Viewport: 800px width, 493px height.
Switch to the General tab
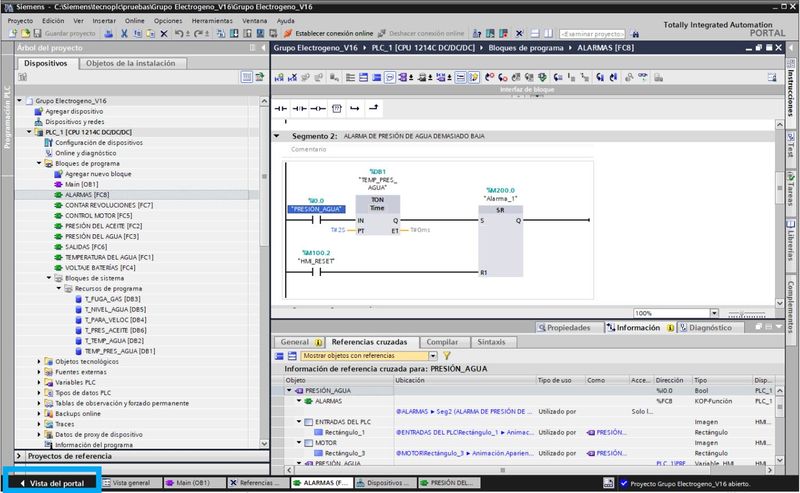300,342
